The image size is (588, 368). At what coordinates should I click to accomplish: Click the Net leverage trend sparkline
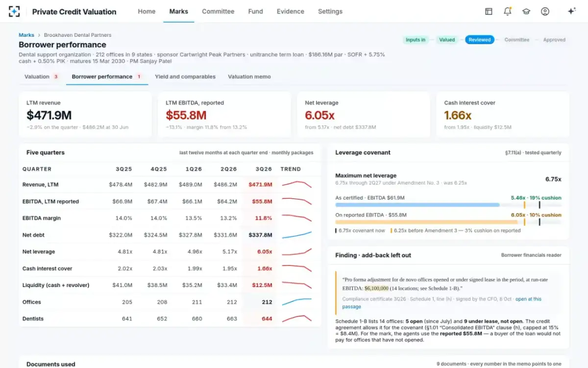point(296,252)
